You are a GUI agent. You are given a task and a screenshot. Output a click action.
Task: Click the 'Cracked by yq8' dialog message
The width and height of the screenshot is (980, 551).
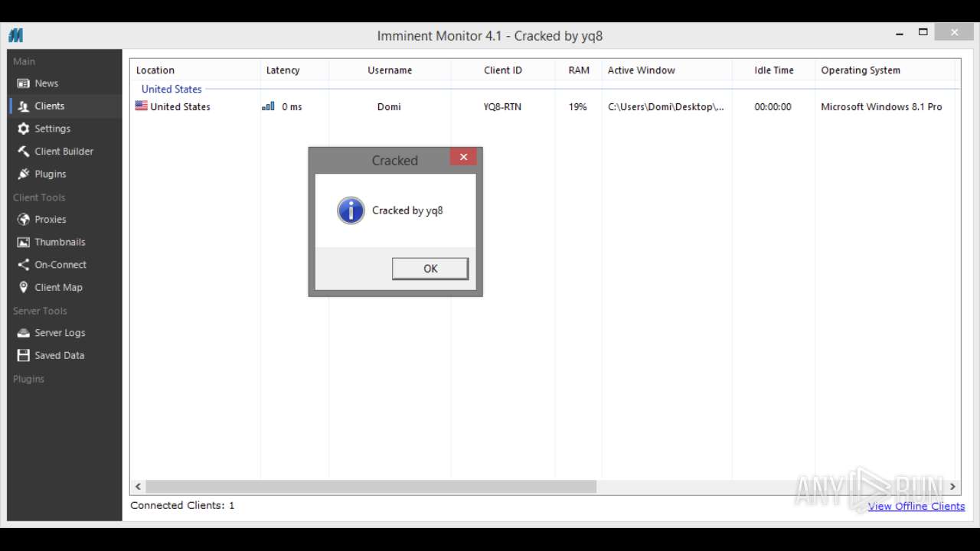click(x=407, y=210)
